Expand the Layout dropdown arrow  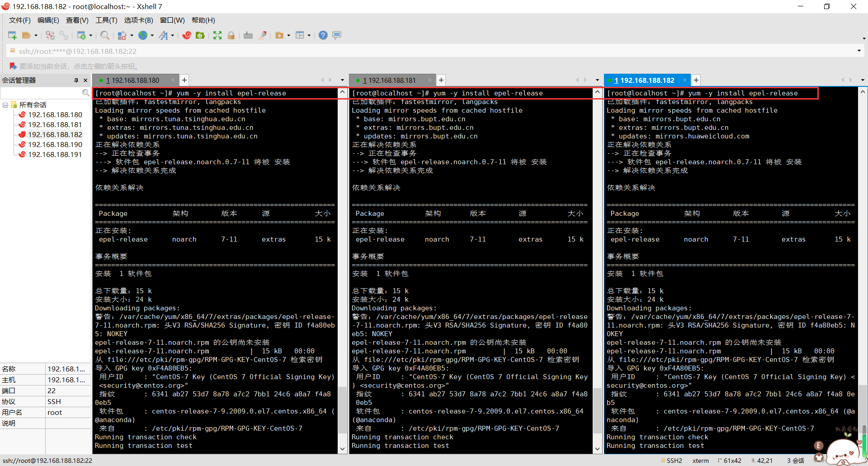[309, 35]
